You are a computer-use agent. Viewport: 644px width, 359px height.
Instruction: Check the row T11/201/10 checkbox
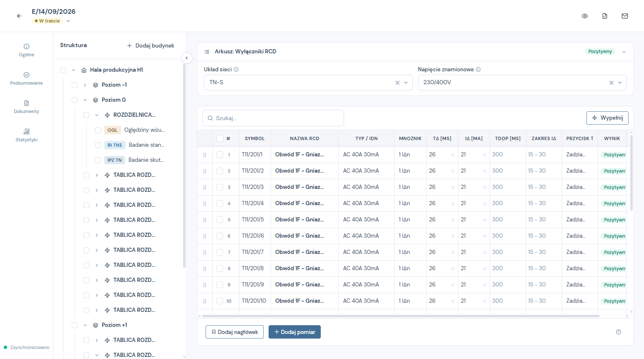(x=220, y=301)
